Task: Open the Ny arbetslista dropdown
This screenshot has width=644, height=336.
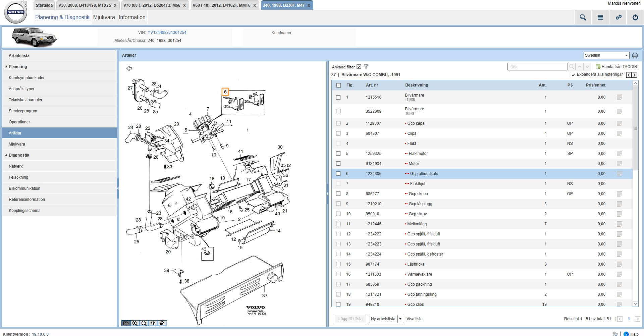Action: (x=400, y=319)
